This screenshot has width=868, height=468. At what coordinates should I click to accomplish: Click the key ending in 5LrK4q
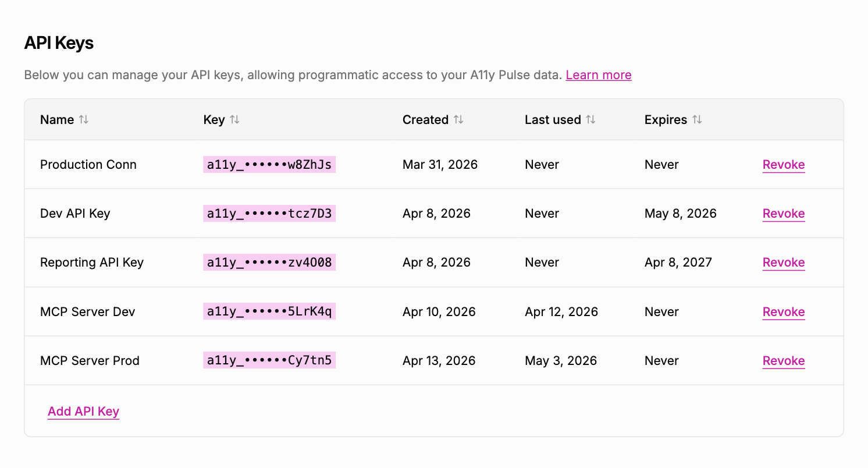point(269,312)
